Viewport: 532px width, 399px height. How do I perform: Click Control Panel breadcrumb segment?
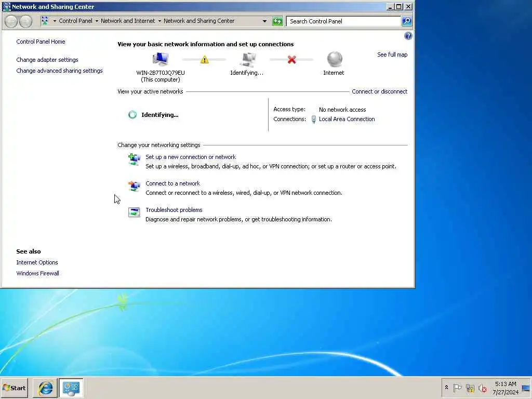click(75, 21)
